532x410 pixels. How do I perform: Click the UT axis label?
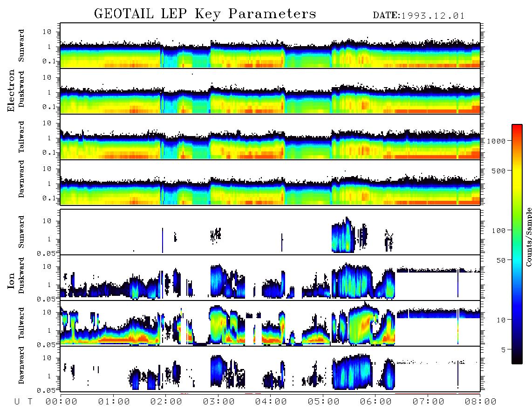pos(23,402)
